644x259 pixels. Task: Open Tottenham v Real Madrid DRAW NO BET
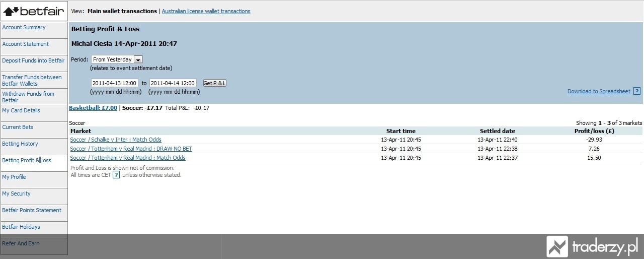[x=131, y=149]
